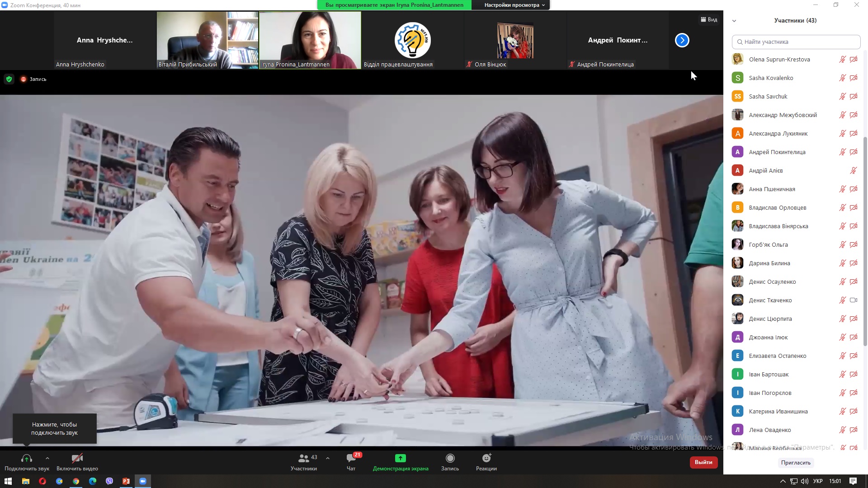Click the participant search field

click(796, 42)
